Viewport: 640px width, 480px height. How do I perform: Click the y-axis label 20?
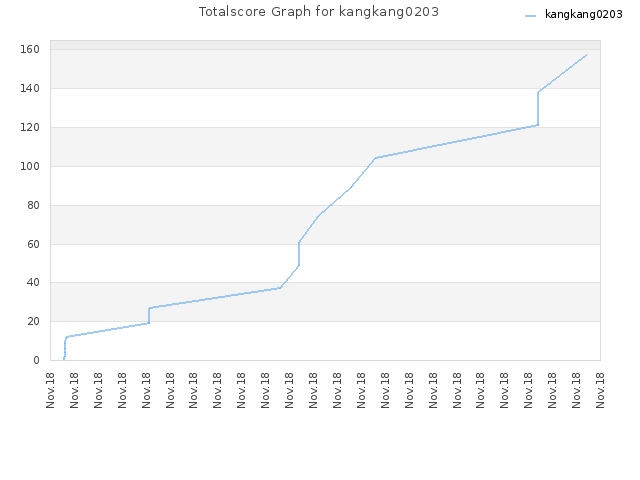point(33,322)
